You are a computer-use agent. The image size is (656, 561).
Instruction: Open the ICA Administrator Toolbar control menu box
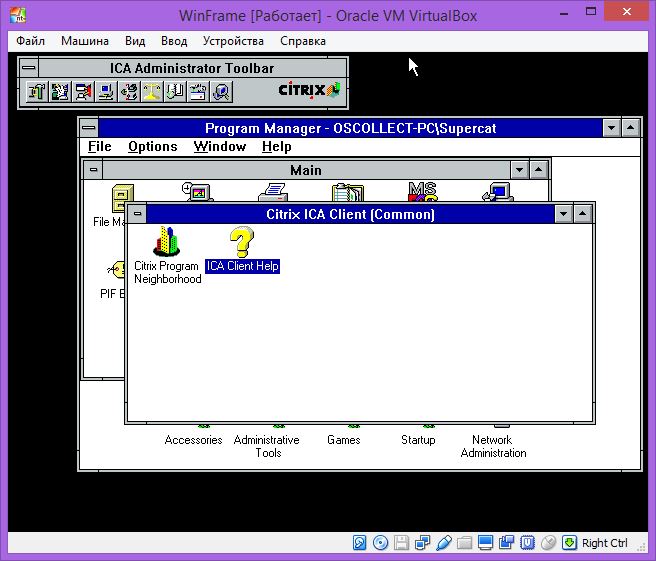pos(29,68)
